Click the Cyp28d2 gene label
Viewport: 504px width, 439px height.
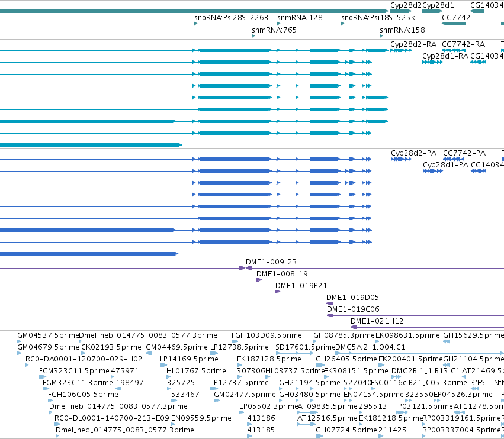(406, 5)
